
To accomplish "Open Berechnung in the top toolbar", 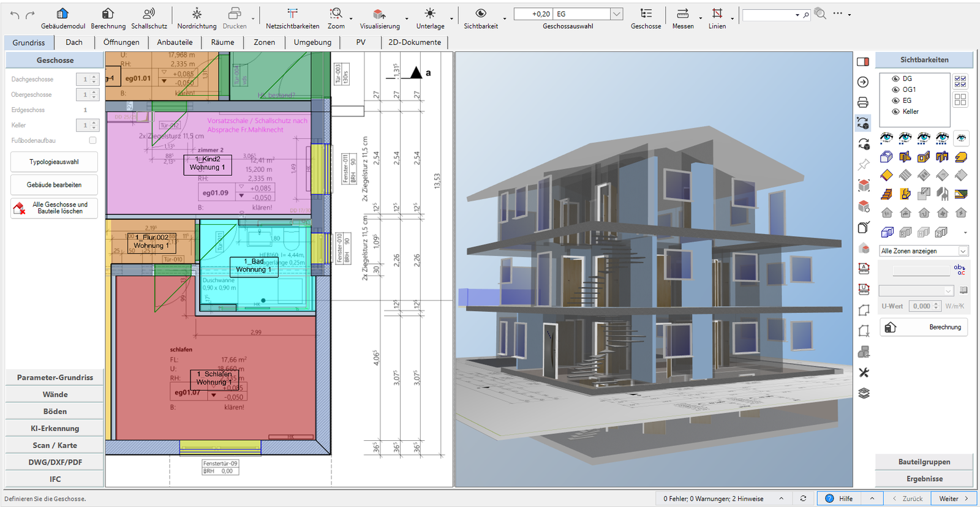I will tap(108, 18).
